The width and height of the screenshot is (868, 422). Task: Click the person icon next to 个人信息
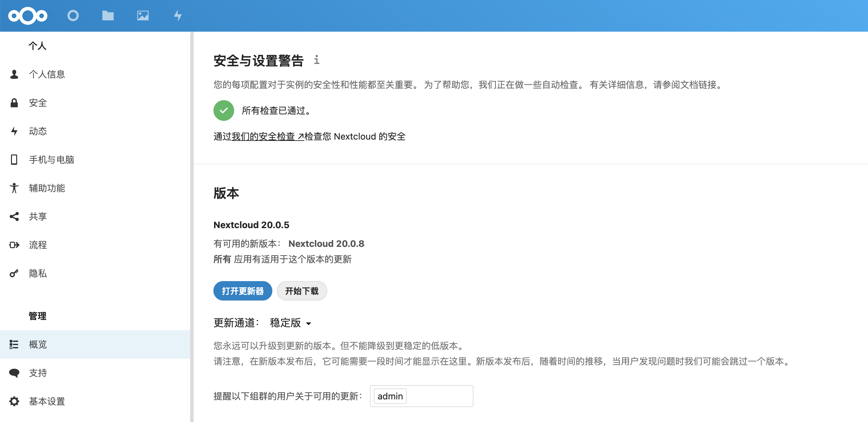(x=14, y=74)
